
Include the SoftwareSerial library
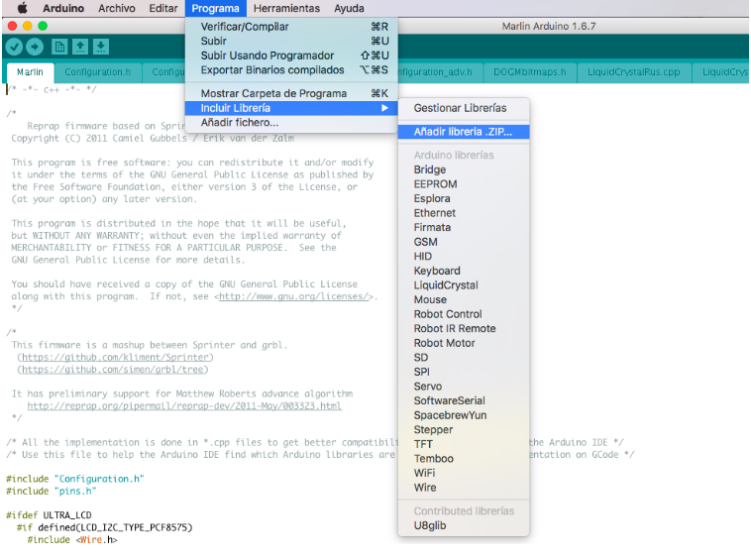[x=463, y=400]
